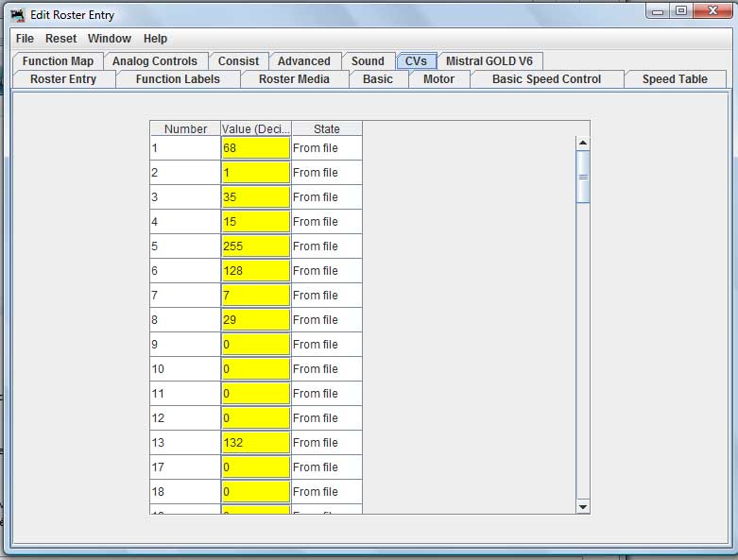
Task: Click the JMRI locomotive icon in title bar
Action: (18, 15)
